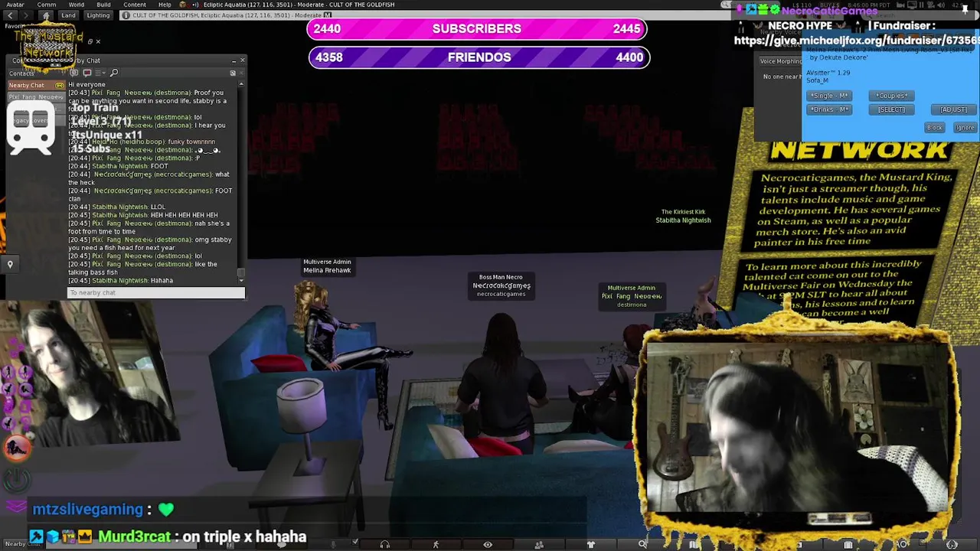This screenshot has height=551, width=980.
Task: Click the Lighting button
Action: 98,15
